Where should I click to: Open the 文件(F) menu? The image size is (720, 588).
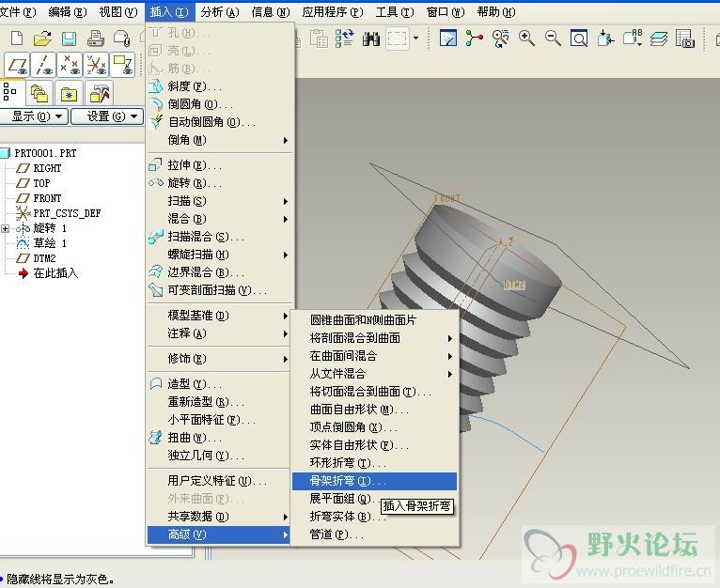[x=18, y=12]
